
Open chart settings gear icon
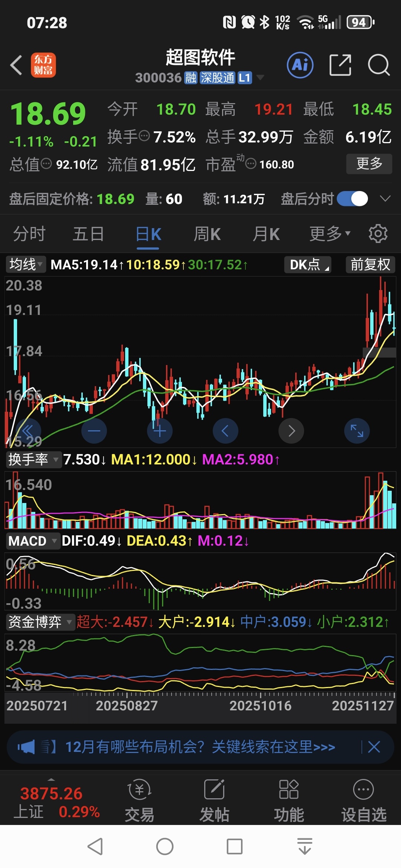tap(378, 234)
